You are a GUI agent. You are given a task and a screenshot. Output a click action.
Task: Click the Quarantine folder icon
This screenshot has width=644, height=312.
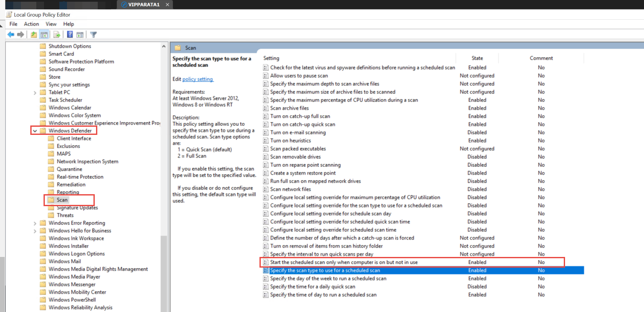pyautogui.click(x=51, y=169)
